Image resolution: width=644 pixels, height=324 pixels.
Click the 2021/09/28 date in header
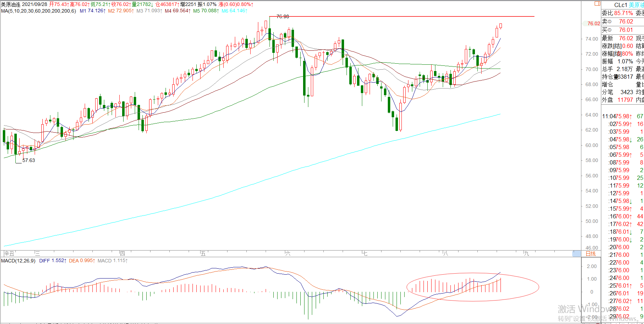pyautogui.click(x=35, y=5)
